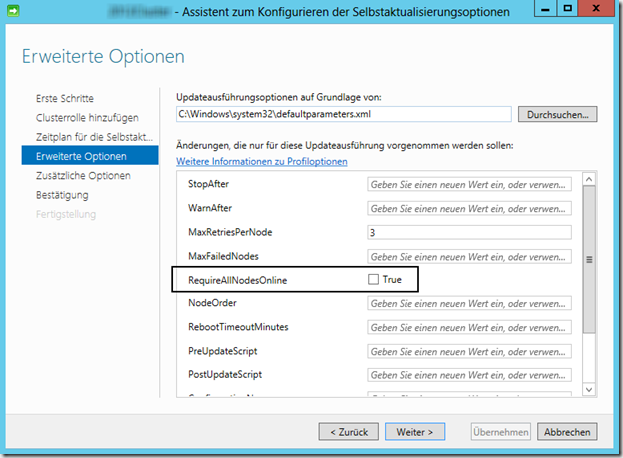Click the StopAfter label text

(208, 184)
